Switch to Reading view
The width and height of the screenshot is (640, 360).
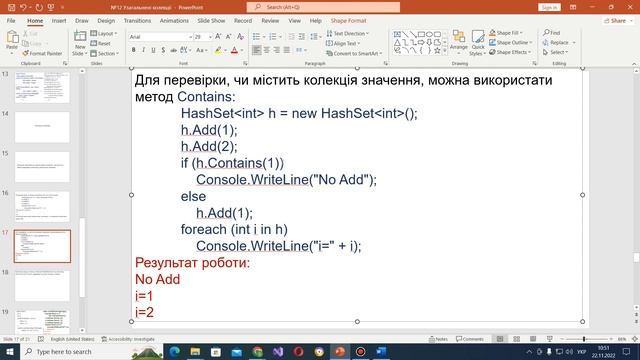point(533,339)
